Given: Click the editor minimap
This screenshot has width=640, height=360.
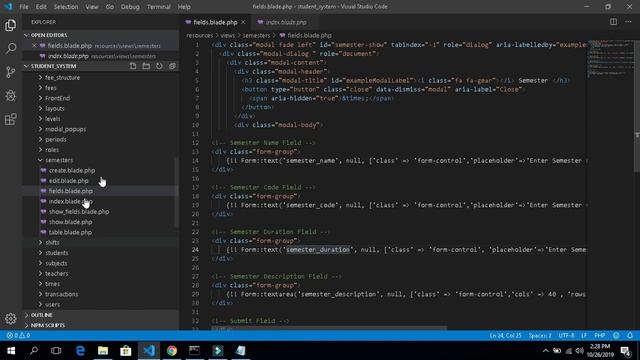Looking at the screenshot, I should tap(610, 58).
